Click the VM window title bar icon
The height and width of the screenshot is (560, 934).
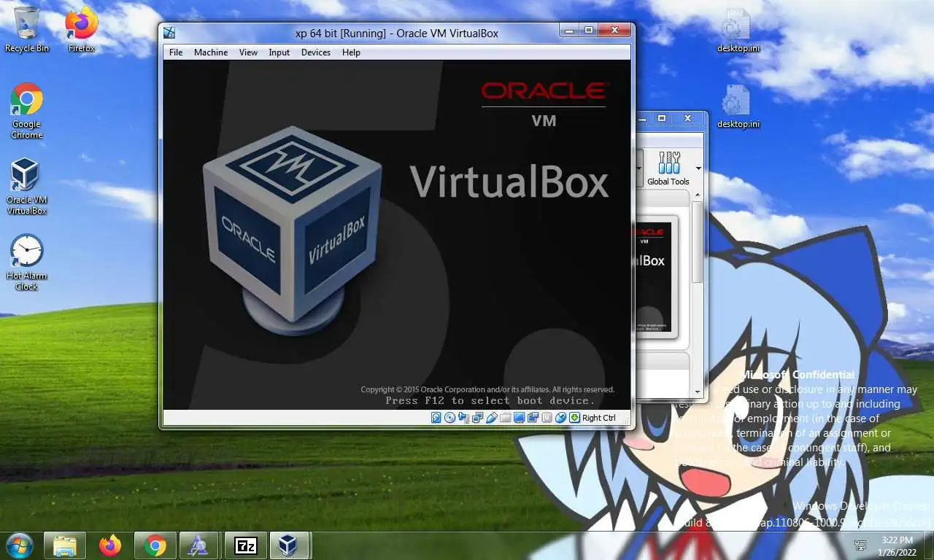tap(169, 33)
